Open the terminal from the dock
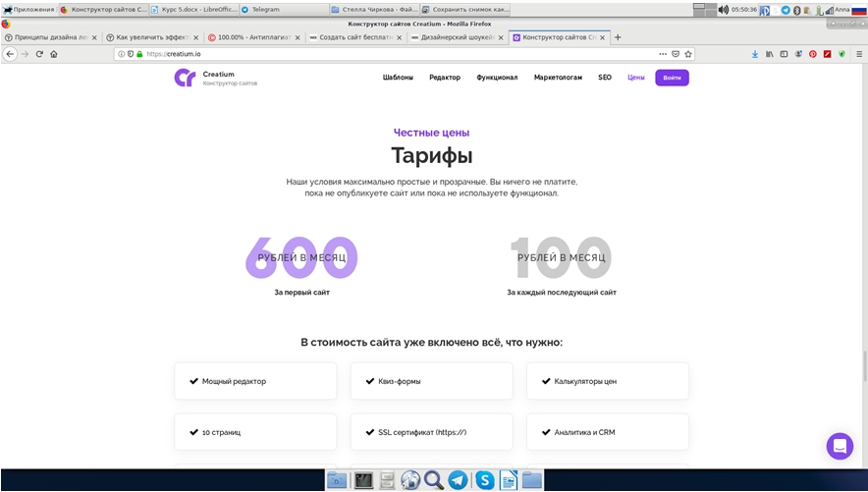Viewport: 868px width, 492px height. pyautogui.click(x=363, y=480)
